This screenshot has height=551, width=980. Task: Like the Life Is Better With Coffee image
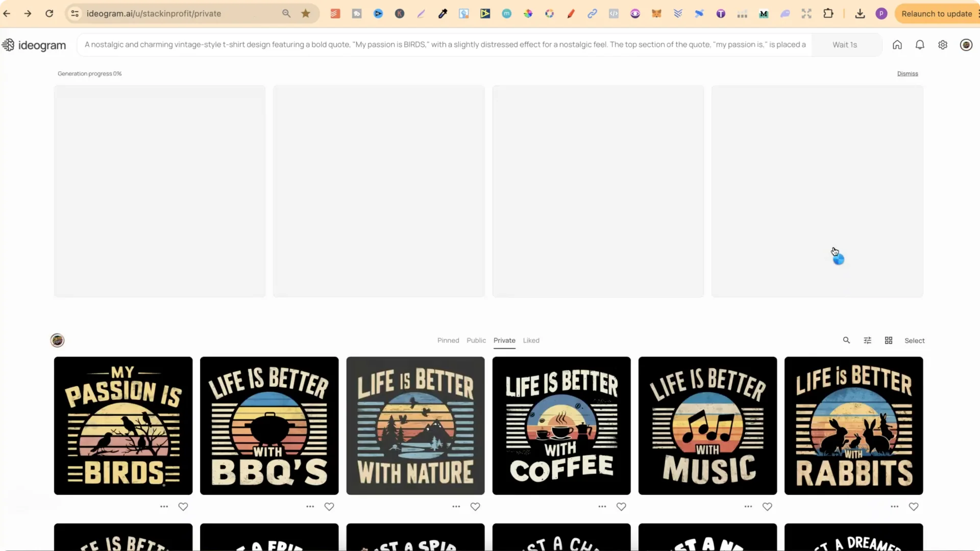[x=621, y=507]
